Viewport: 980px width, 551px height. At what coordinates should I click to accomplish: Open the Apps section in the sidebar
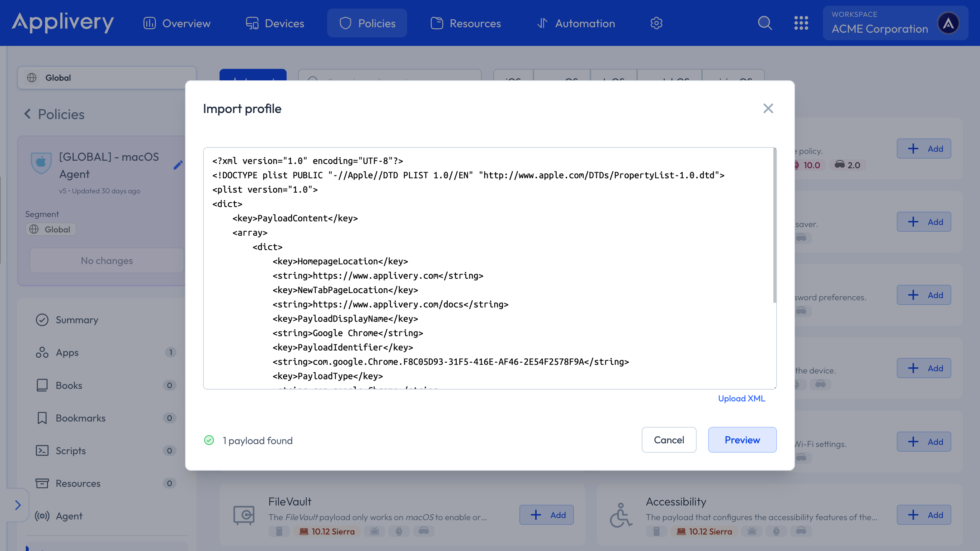point(67,353)
